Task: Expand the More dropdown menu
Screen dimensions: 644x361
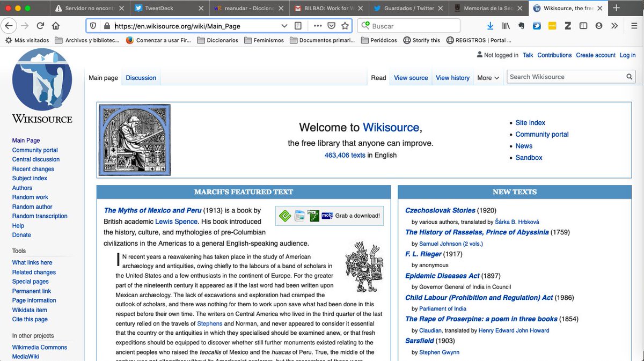Action: [x=488, y=78]
